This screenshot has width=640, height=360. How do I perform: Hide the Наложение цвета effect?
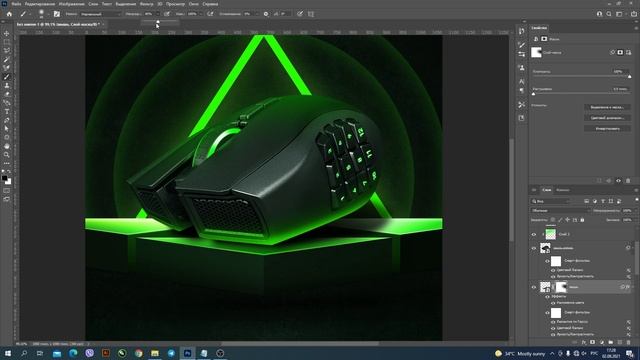click(x=553, y=303)
